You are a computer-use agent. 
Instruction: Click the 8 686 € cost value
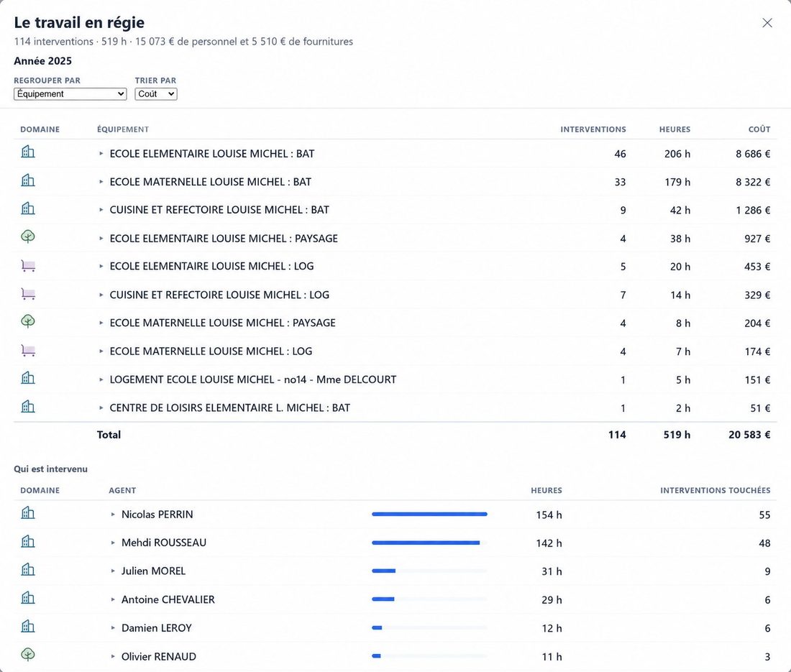point(753,154)
